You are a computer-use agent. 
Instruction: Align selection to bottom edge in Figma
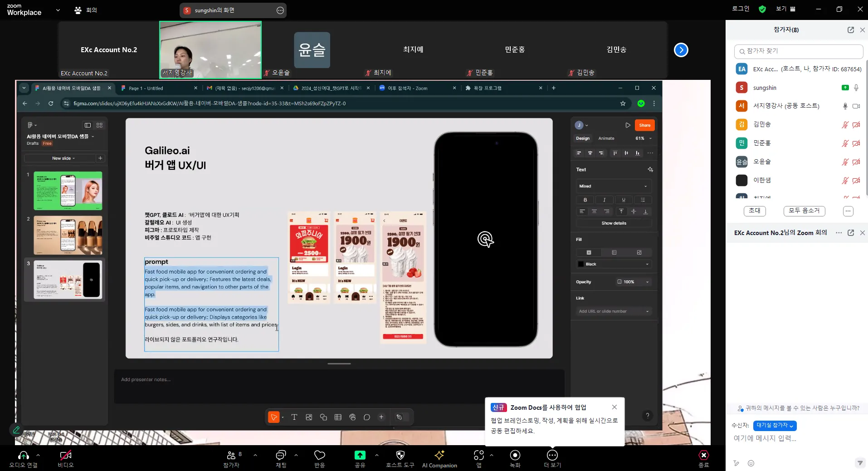coord(638,153)
